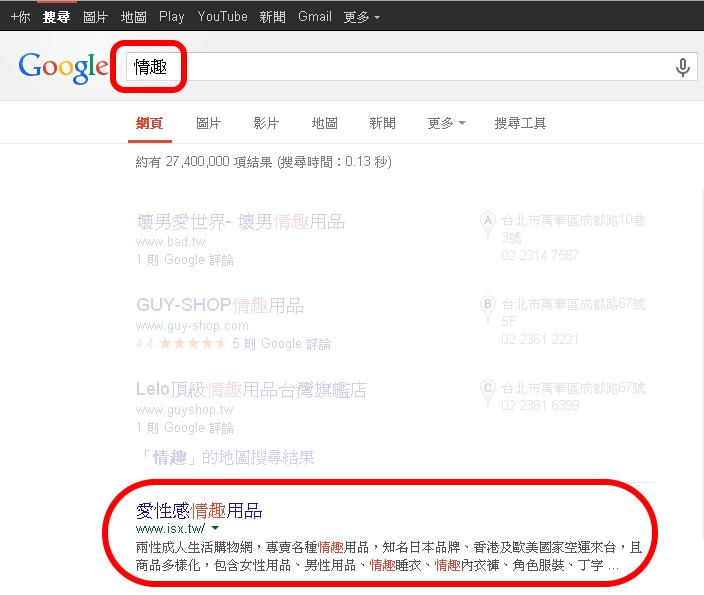Click the 4.4 star rating for GUY-SHOP
The image size is (704, 595).
coord(181,344)
